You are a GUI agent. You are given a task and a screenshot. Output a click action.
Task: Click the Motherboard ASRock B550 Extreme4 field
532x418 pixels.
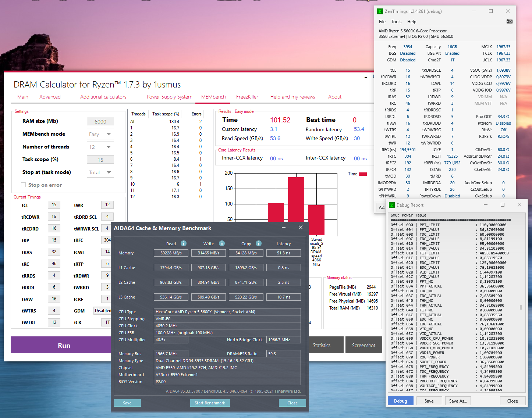click(x=227, y=375)
